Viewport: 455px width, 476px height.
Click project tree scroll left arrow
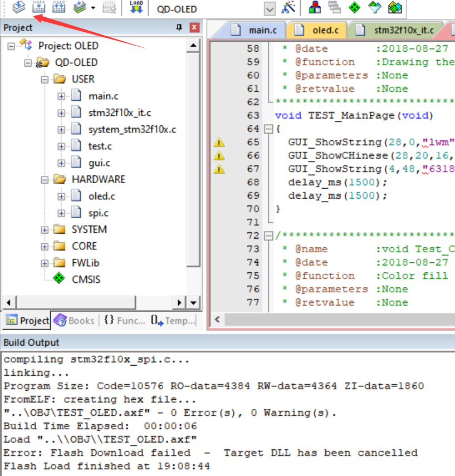pyautogui.click(x=9, y=302)
